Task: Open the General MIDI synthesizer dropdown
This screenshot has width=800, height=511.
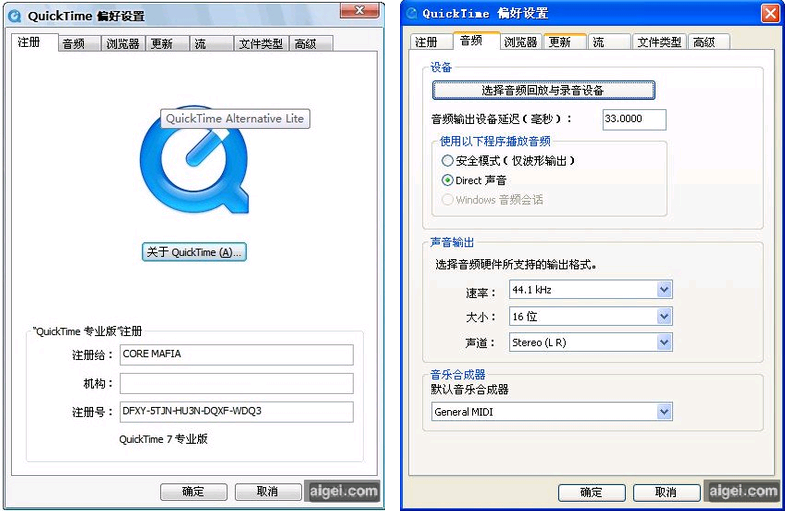Action: click(x=552, y=412)
